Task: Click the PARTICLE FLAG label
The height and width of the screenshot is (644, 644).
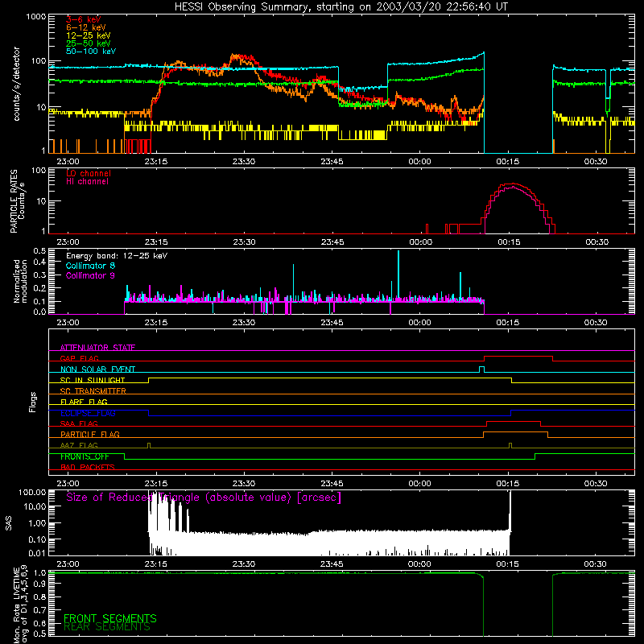Action: [90, 434]
